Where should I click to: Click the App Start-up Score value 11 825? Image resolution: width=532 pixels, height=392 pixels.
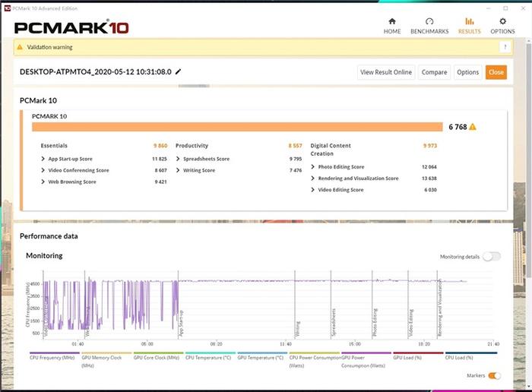[x=159, y=159]
